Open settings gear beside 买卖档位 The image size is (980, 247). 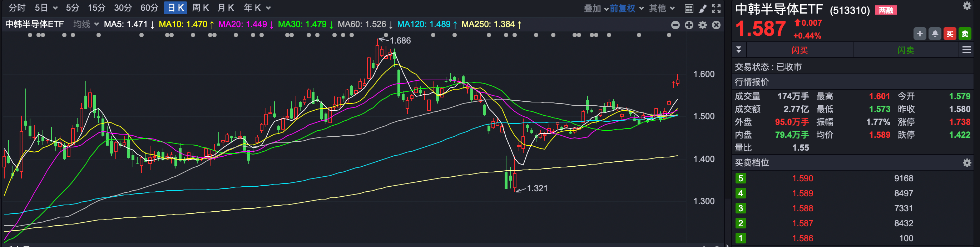coord(967,163)
